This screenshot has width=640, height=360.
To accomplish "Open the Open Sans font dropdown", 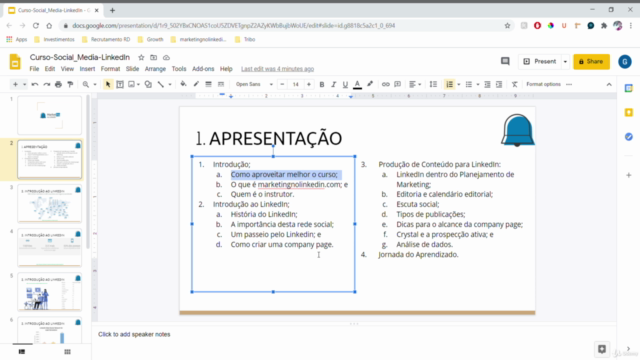I will (x=254, y=84).
